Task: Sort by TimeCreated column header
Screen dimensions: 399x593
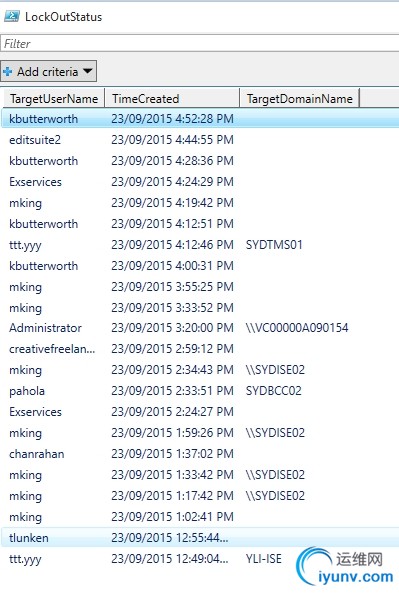Action: coord(172,99)
